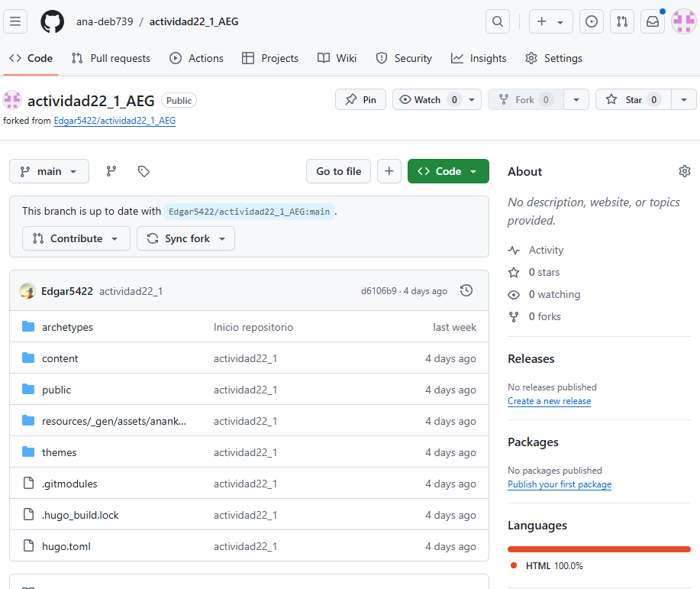The image size is (700, 589).
Task: Click the Create a new release link
Action: 549,401
